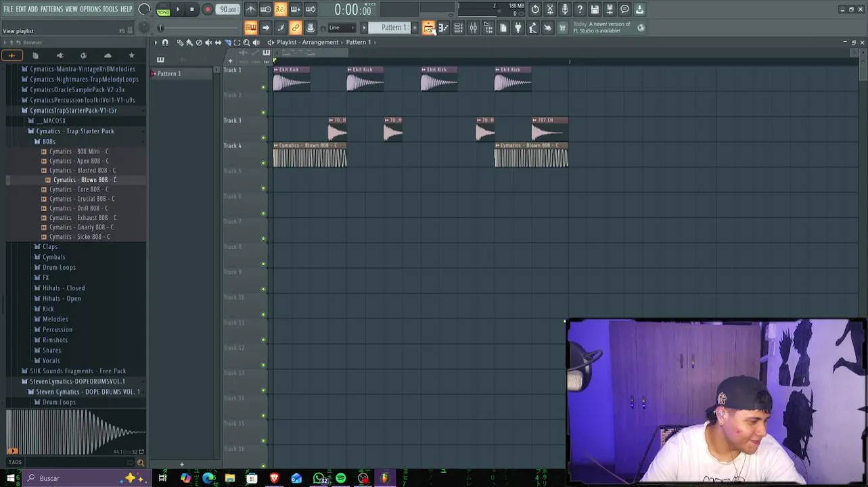The image size is (868, 487).
Task: Open the OPTIONS menu
Action: tap(90, 9)
